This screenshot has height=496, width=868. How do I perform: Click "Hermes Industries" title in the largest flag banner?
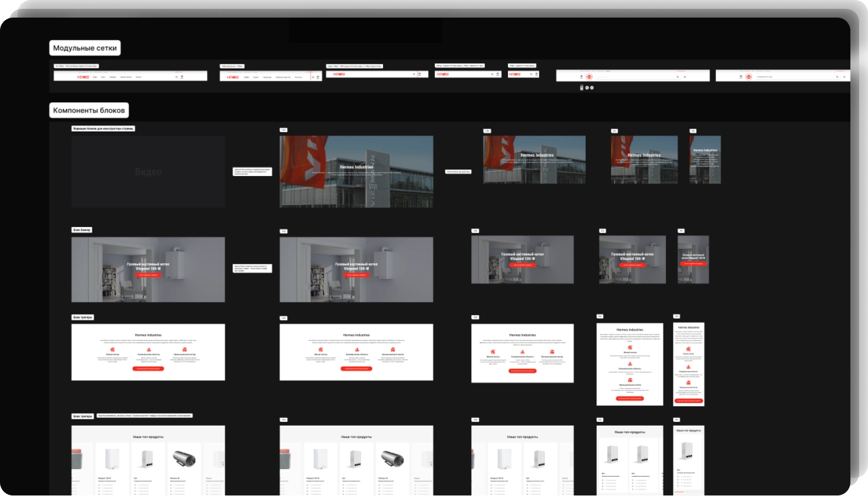[356, 167]
